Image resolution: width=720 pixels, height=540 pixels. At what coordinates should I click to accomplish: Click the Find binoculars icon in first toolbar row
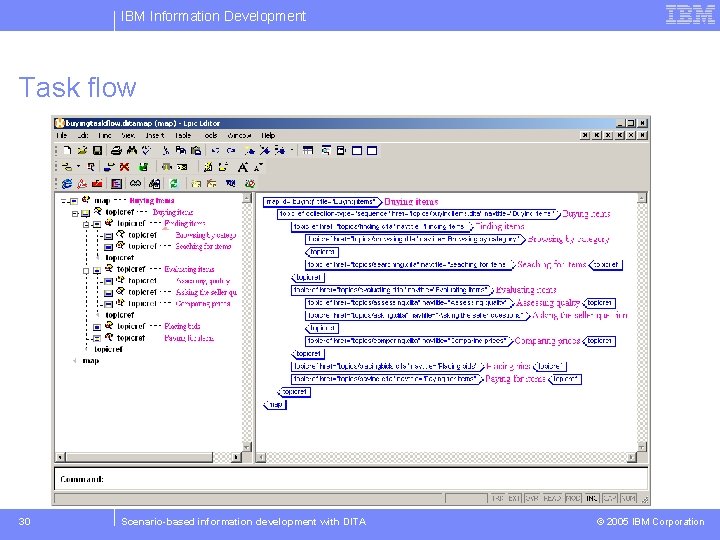coord(132,150)
